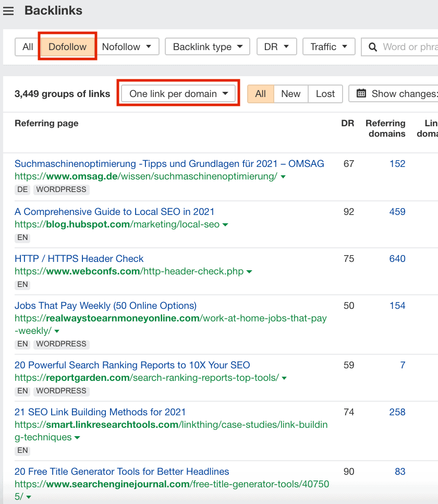Screen dimensions: 438x504
Task: Open One link per domain dropdown
Action: click(179, 93)
